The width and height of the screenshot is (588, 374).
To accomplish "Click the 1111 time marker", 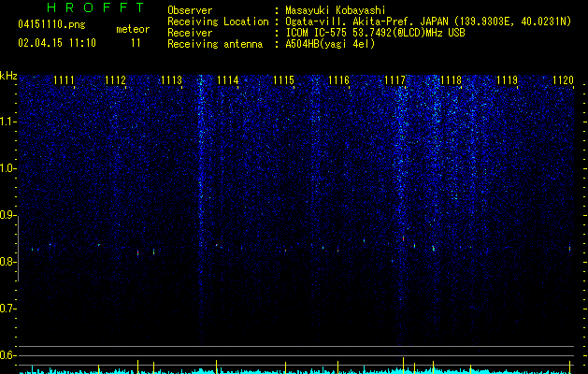I will click(64, 80).
